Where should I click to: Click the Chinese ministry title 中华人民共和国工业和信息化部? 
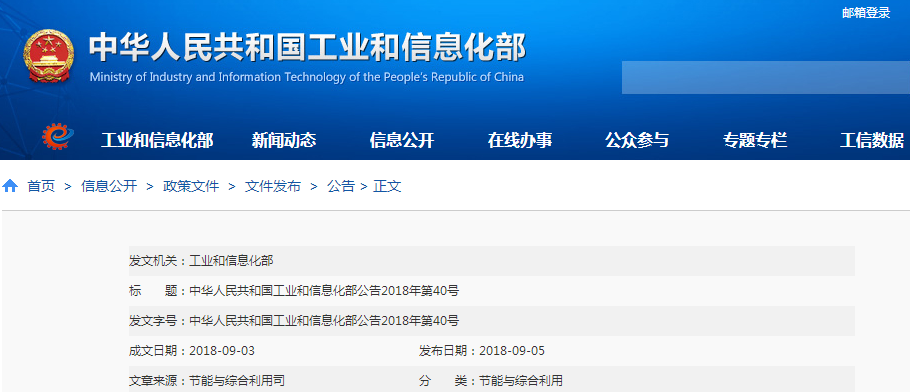tap(308, 48)
